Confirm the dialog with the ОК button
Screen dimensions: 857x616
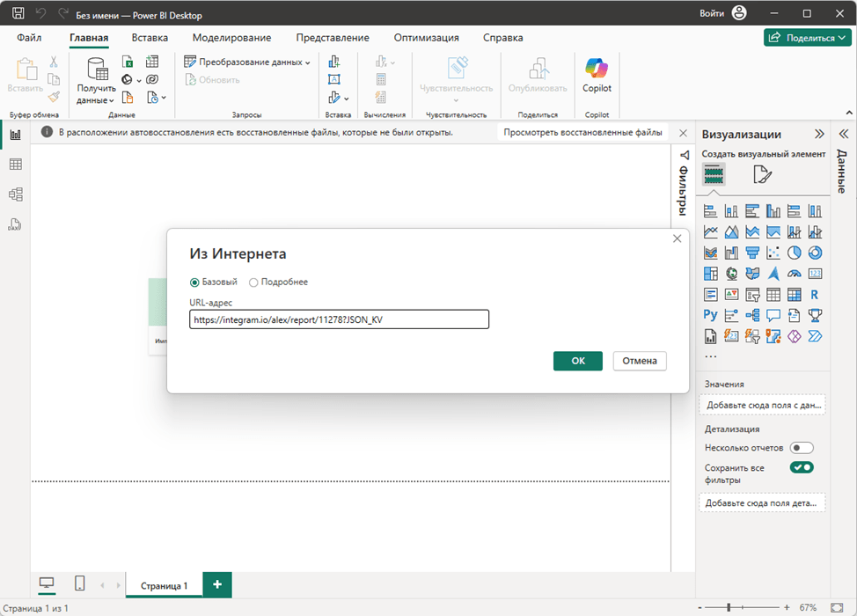[578, 361]
